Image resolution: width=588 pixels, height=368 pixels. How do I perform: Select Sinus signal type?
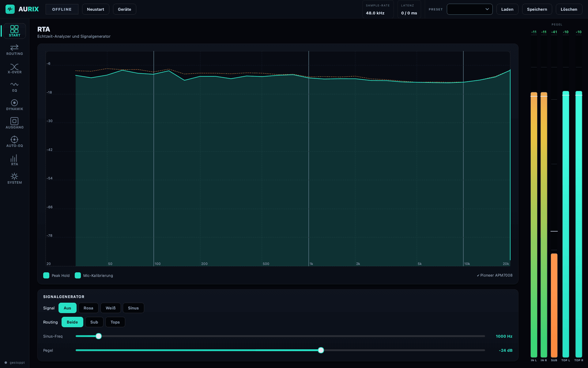[x=133, y=308]
